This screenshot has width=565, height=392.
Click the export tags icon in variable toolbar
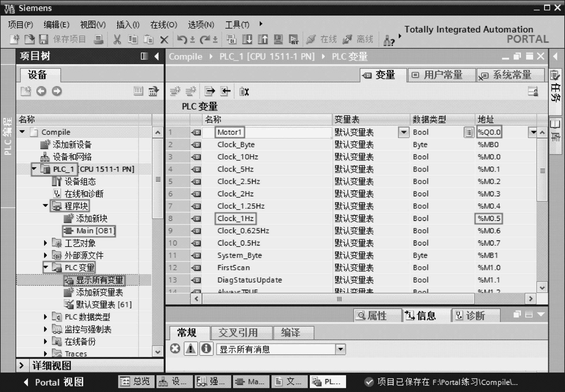pos(210,92)
